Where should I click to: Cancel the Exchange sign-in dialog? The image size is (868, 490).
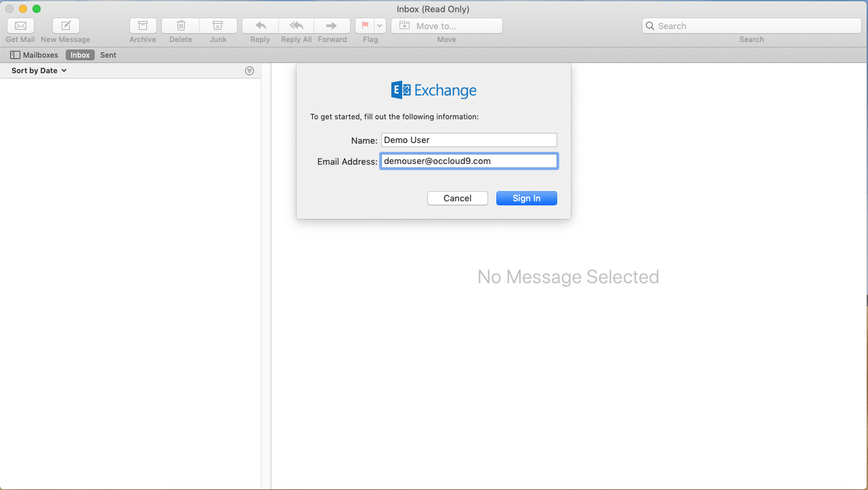458,198
